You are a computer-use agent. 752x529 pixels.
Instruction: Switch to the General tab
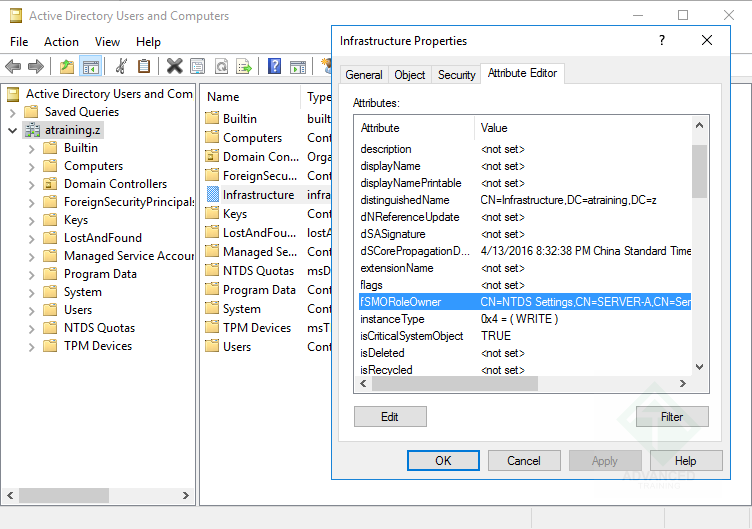click(x=364, y=75)
